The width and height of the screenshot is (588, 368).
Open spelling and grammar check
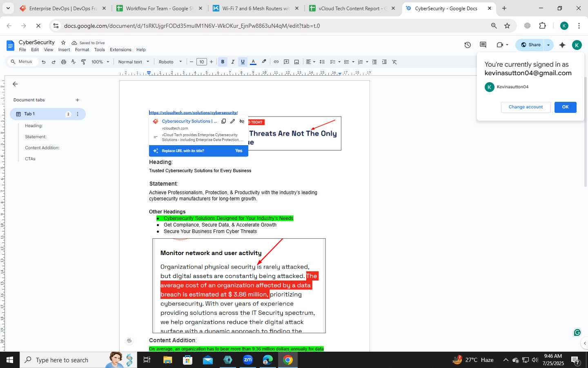click(x=73, y=62)
